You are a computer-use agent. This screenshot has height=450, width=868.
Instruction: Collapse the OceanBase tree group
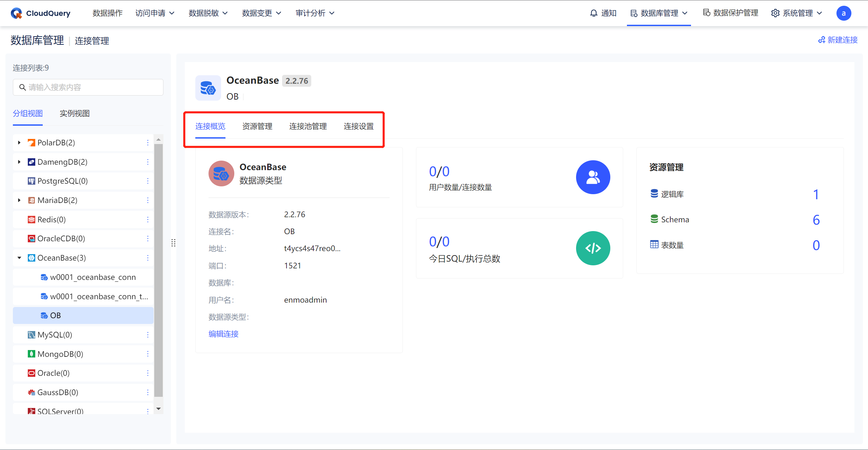(x=19, y=258)
